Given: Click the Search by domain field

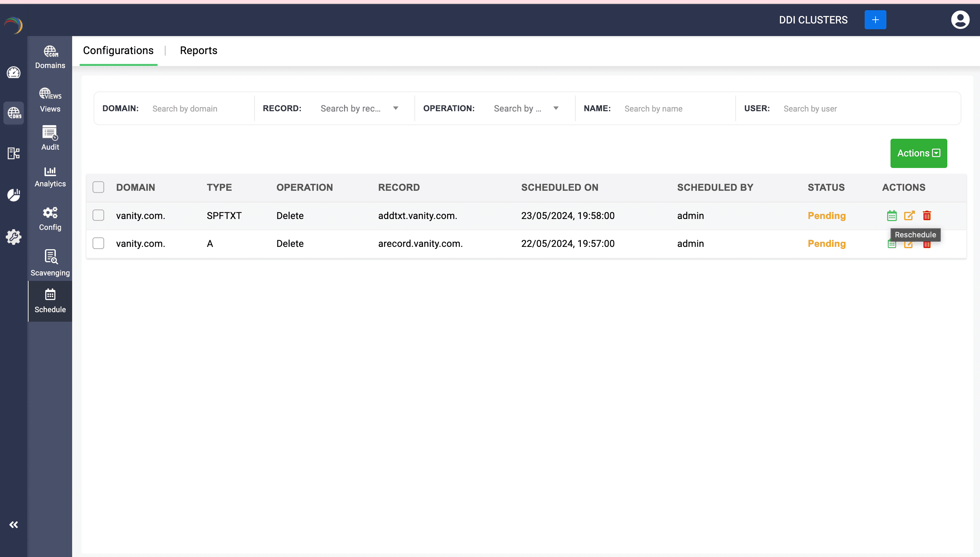Looking at the screenshot, I should click(x=199, y=109).
